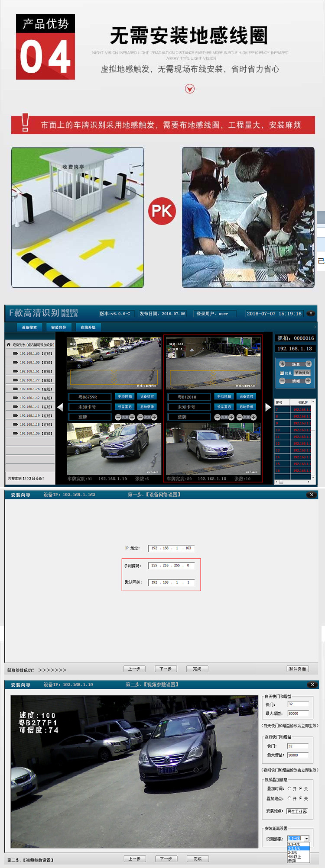The width and height of the screenshot is (325, 868).
Task: Click first plus button under 粤B6759R panel
Action: pyautogui.click(x=132, y=417)
